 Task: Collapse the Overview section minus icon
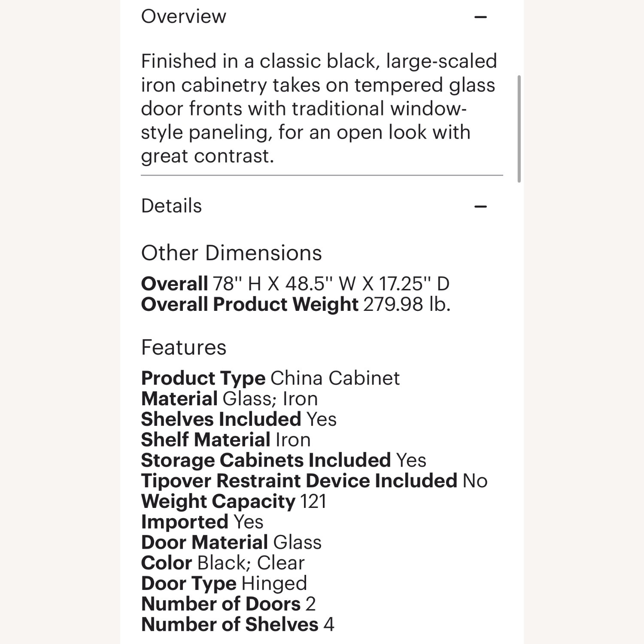click(x=480, y=17)
